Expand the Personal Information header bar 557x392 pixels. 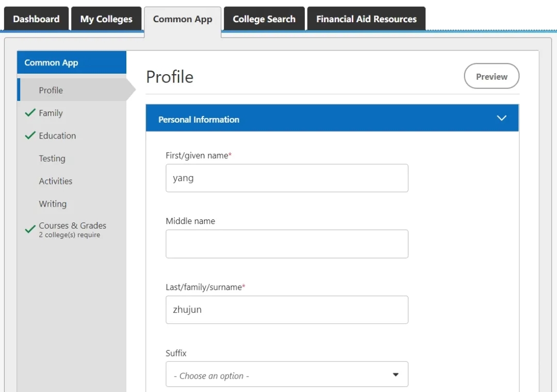point(332,119)
